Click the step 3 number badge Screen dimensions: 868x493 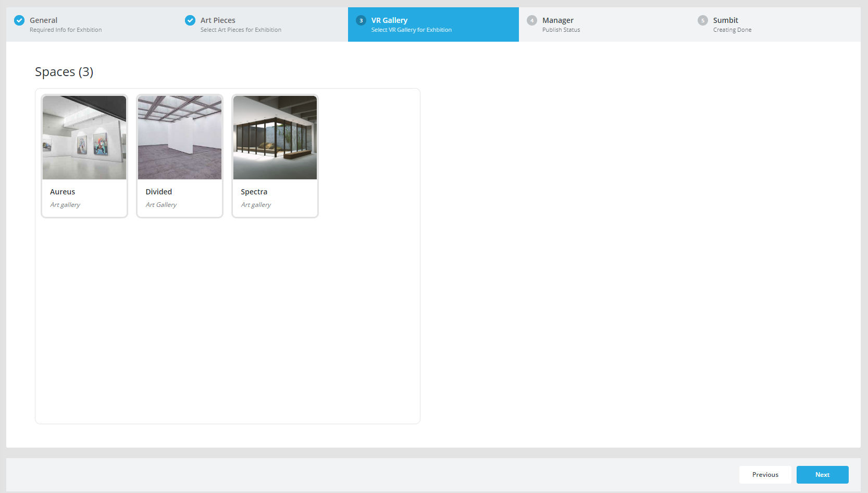pos(361,20)
